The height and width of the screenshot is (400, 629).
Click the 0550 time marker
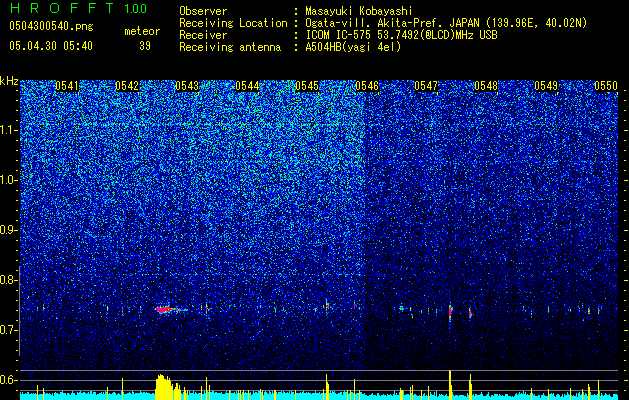[606, 86]
